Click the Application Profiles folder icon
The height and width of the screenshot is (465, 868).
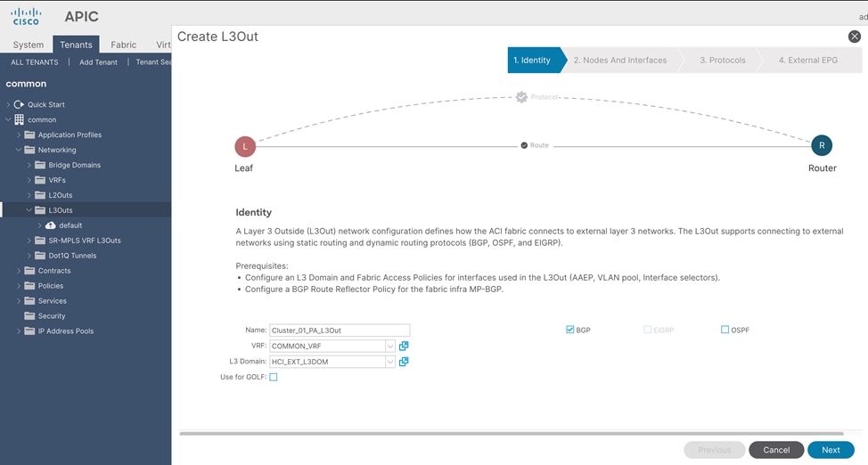29,135
